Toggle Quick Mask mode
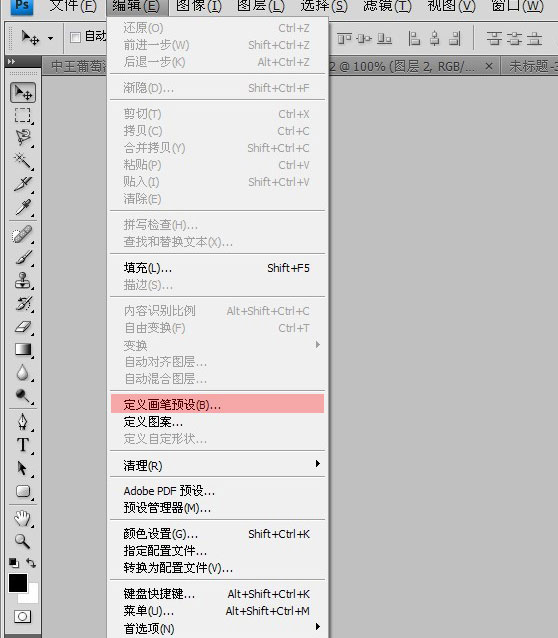 [22, 616]
